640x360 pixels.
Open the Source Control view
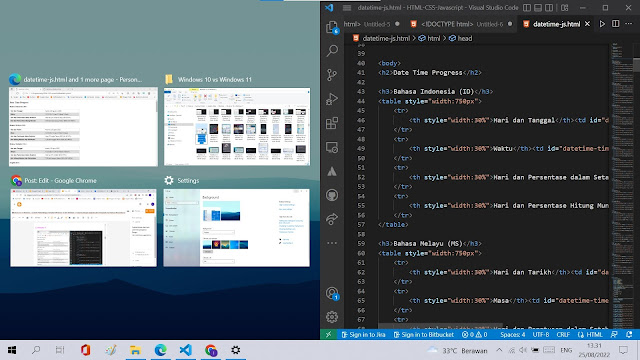(332, 75)
